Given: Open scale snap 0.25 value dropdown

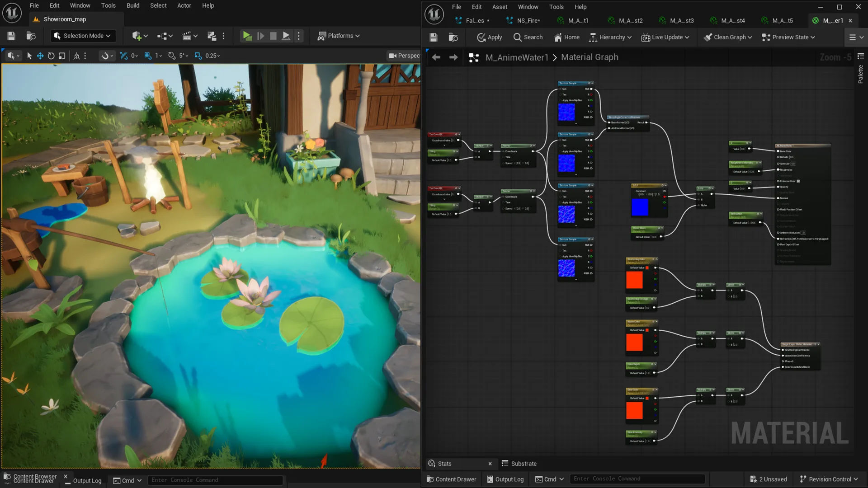Looking at the screenshot, I should pyautogui.click(x=212, y=56).
